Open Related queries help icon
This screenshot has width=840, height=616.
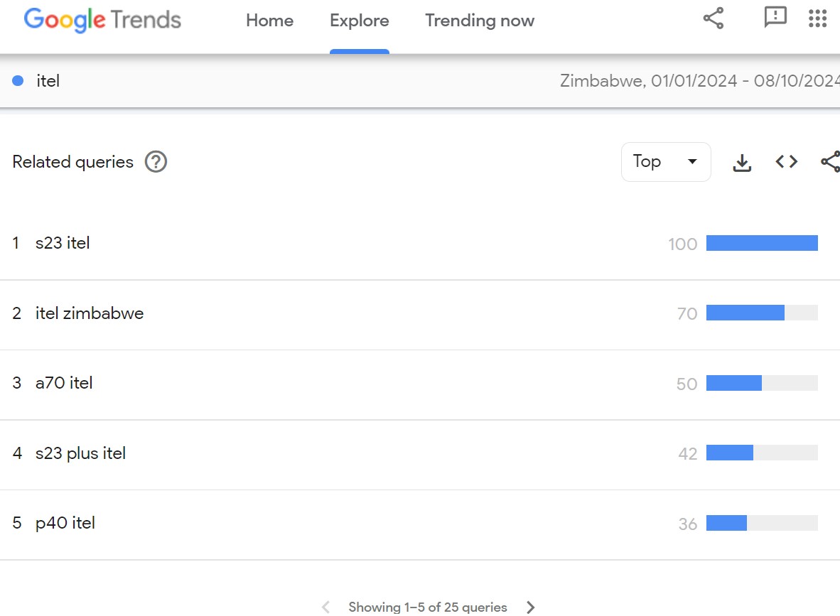click(156, 162)
